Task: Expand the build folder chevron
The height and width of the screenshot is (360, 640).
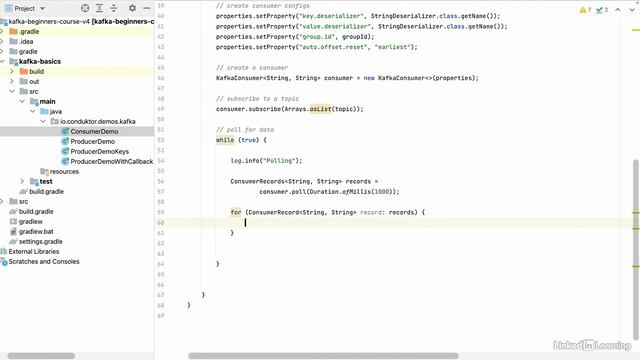Action: pos(12,71)
